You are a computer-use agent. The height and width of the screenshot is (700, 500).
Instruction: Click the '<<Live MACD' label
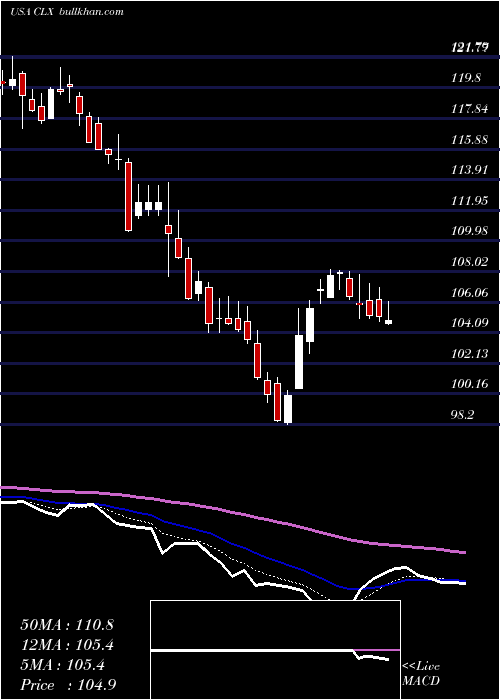point(421,674)
